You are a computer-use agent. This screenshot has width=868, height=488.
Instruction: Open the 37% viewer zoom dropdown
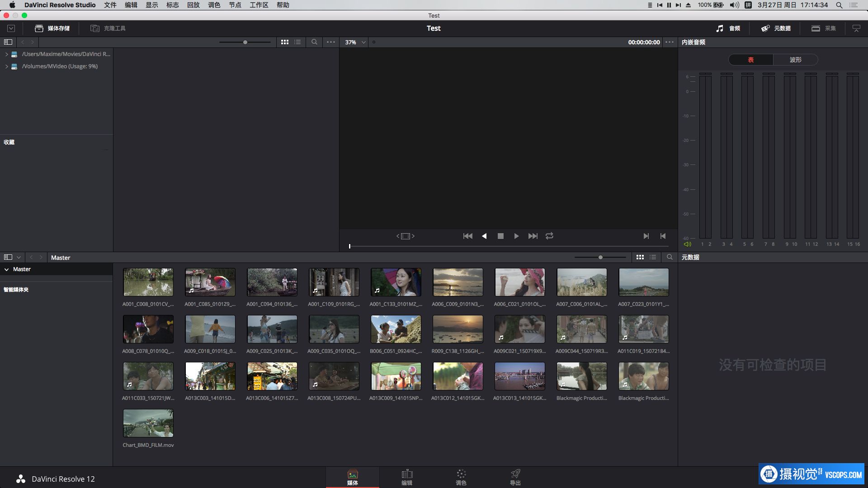(x=355, y=42)
